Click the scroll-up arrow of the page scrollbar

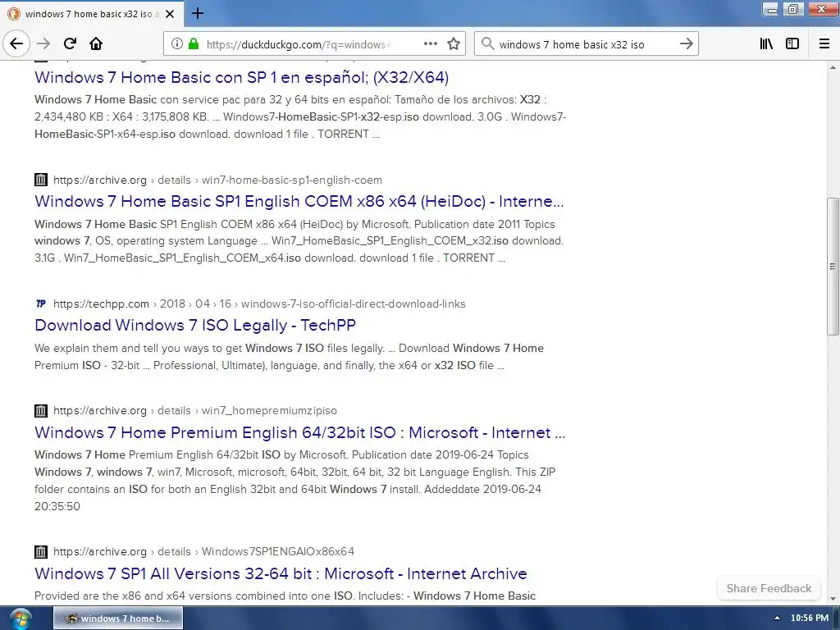(833, 67)
